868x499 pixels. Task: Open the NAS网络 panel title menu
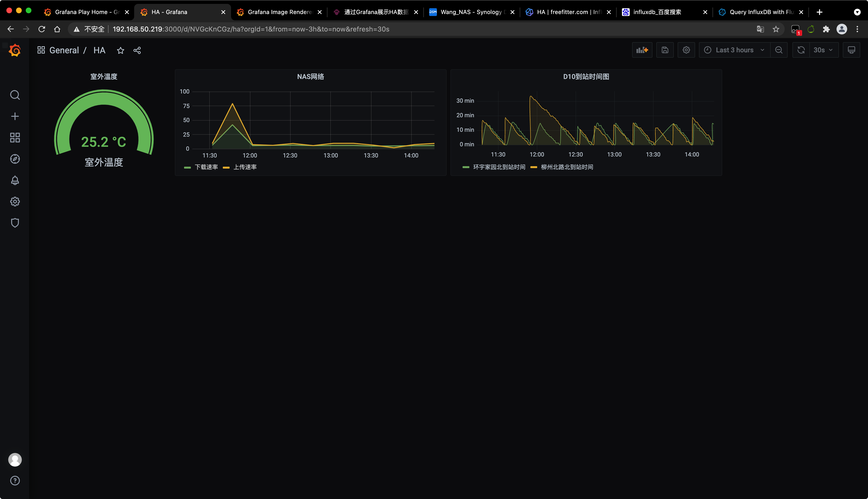(310, 77)
